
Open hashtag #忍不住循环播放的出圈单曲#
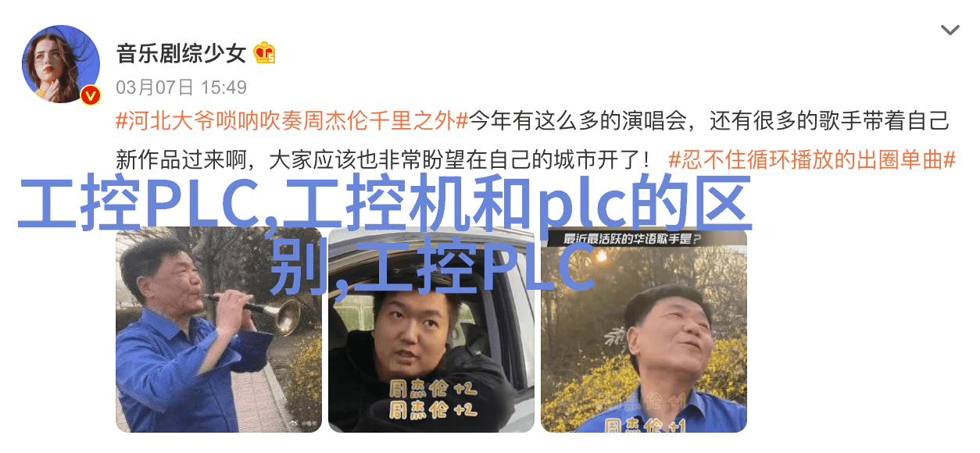click(x=813, y=160)
